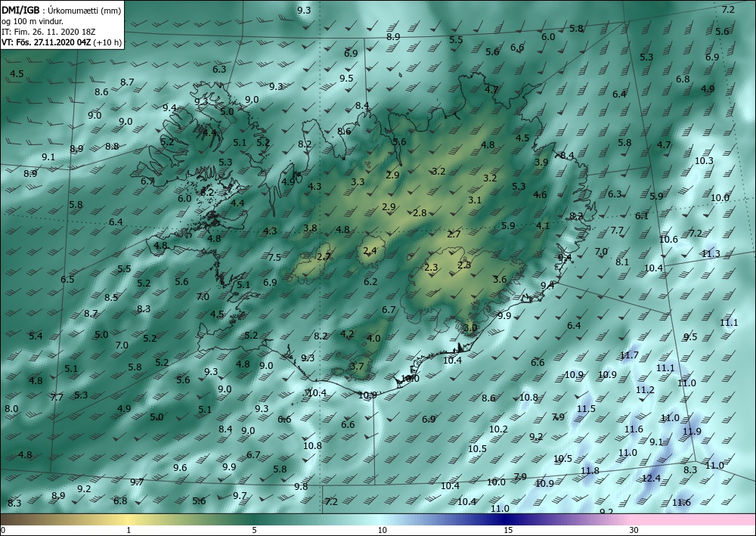Screen dimensions: 756x536
Task: Click the 11.7 value on the map
Action: [x=629, y=355]
